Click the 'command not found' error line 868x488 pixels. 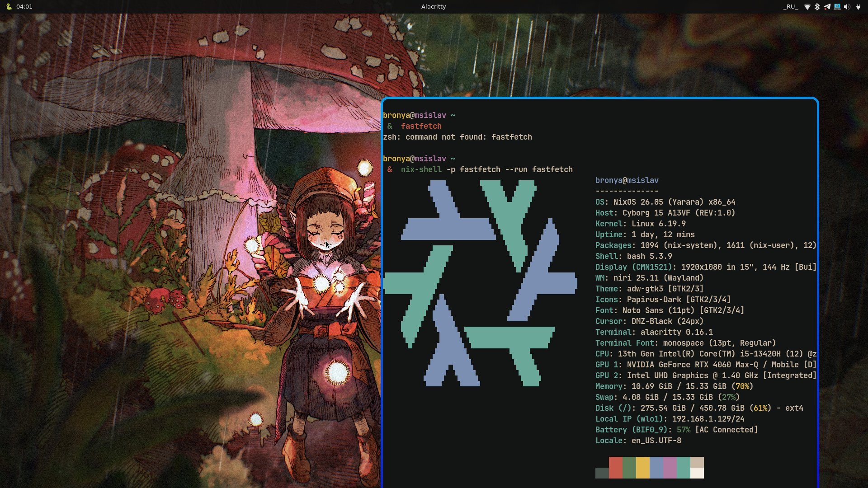pos(457,137)
